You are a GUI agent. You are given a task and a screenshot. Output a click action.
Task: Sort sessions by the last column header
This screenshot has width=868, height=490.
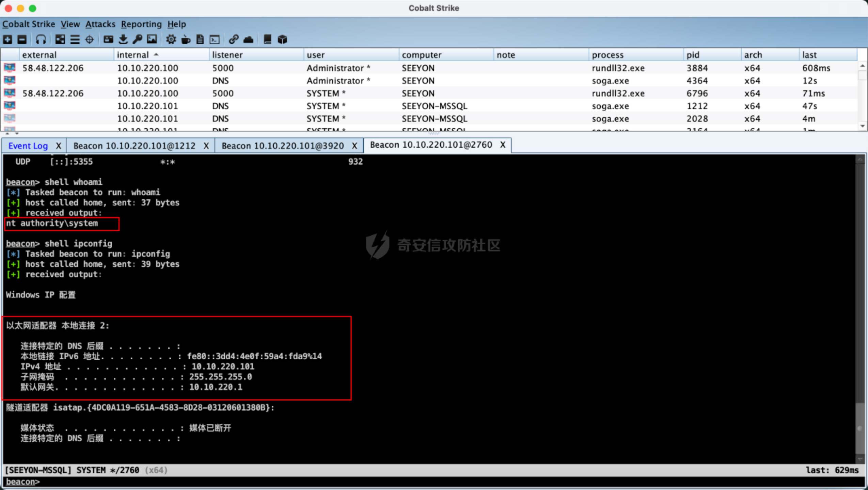tap(828, 55)
